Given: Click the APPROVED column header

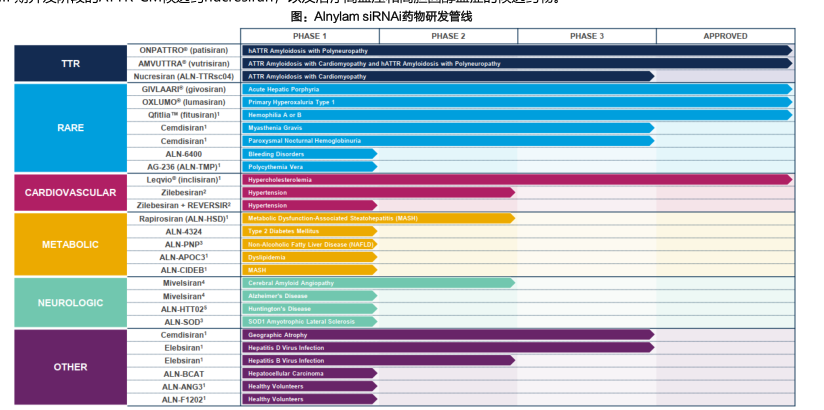Looking at the screenshot, I should click(x=725, y=36).
